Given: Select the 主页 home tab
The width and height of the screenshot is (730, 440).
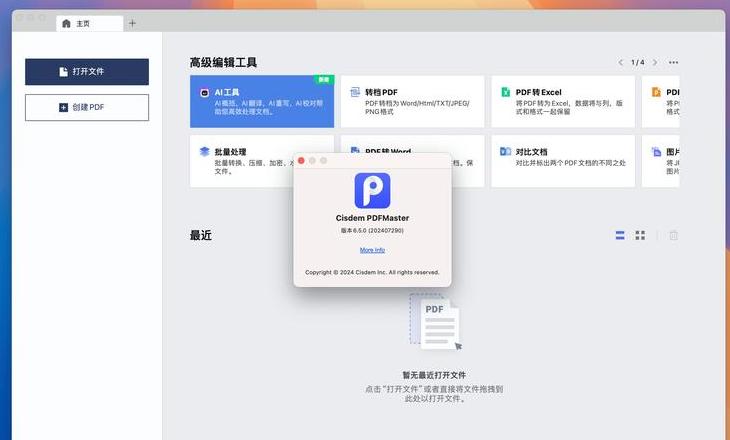Looking at the screenshot, I should click(x=89, y=23).
